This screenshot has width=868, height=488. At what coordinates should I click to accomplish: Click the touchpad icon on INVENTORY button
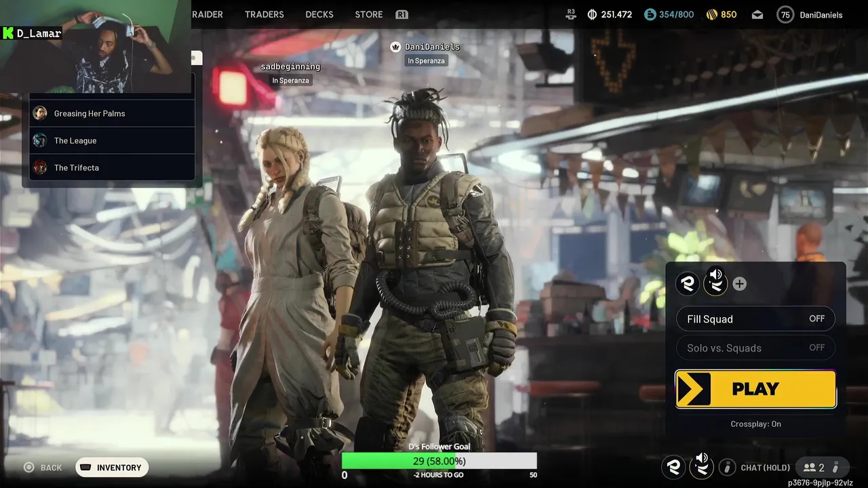85,468
